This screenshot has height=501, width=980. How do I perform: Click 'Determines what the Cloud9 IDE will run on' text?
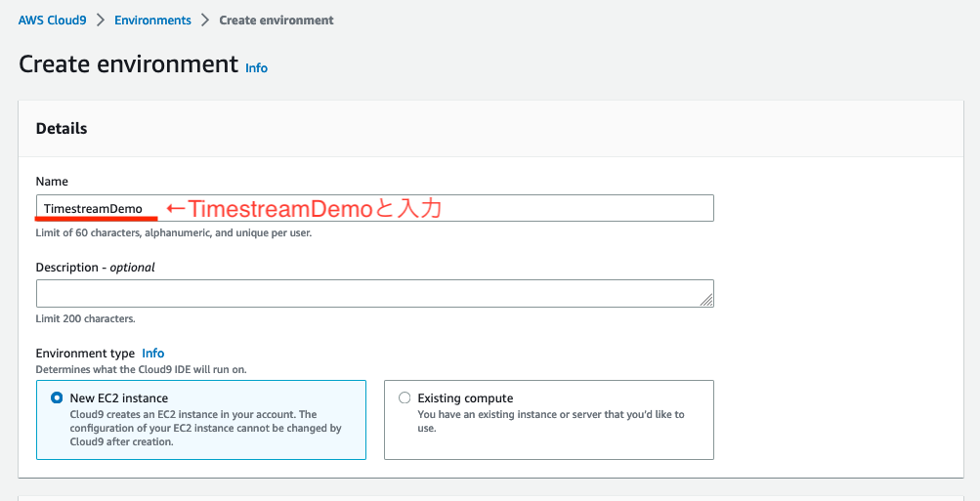click(142, 369)
